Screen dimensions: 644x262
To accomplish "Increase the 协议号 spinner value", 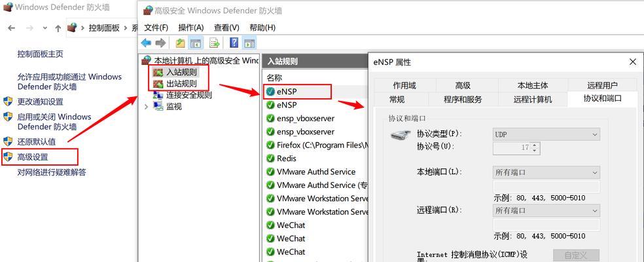I will pos(534,145).
